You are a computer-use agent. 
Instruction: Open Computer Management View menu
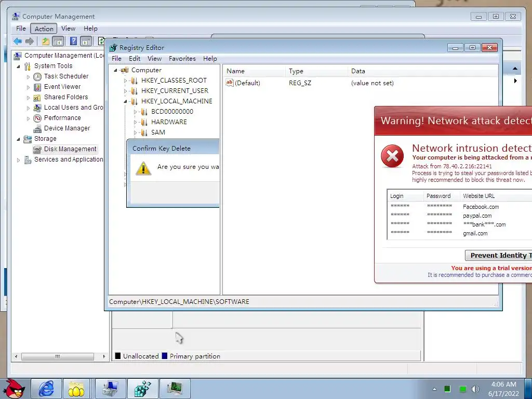[x=68, y=29]
